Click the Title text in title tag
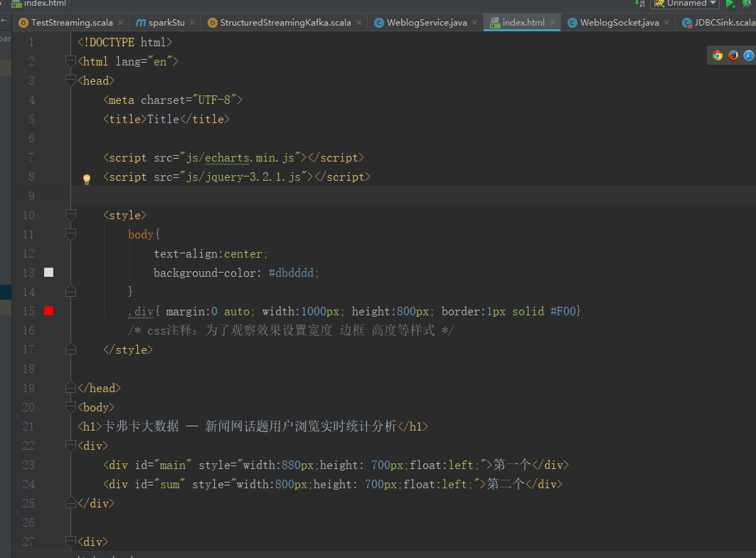 (163, 120)
